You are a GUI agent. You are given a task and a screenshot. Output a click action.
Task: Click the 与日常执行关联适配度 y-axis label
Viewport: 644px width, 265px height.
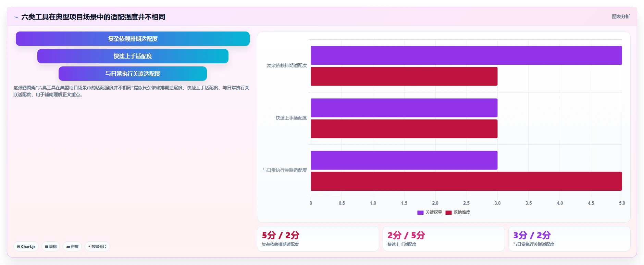pyautogui.click(x=285, y=170)
